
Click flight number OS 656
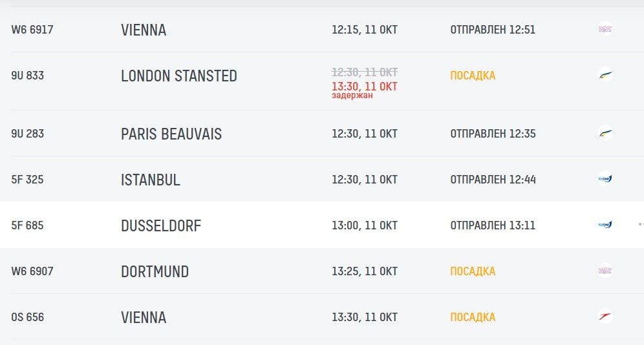click(27, 317)
